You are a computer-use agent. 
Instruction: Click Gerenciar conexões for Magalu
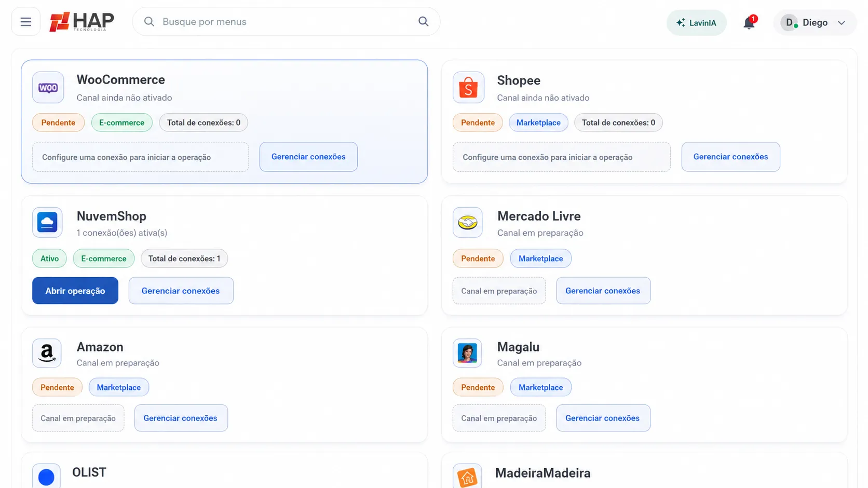point(603,418)
